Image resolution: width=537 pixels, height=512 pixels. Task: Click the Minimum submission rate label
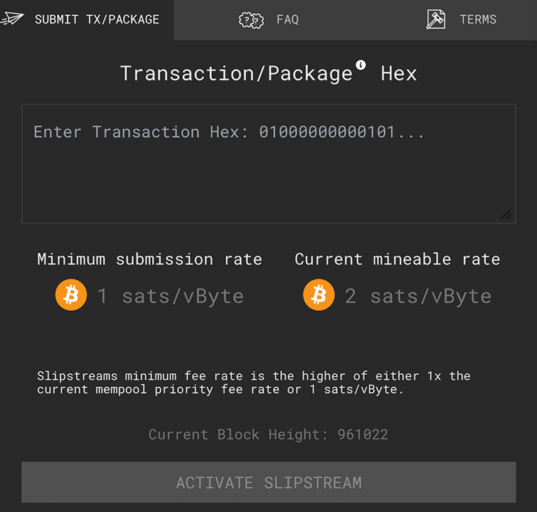point(150,259)
